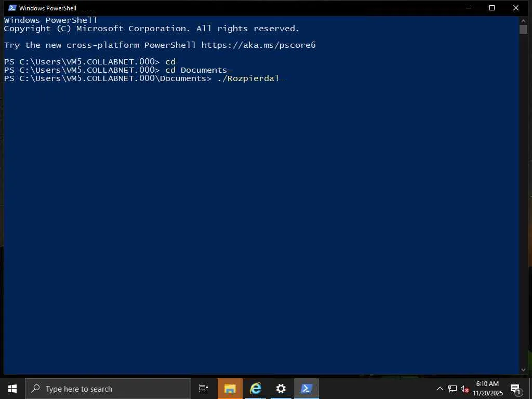Select the PowerShell taskbar button
532x399 pixels.
coord(307,389)
